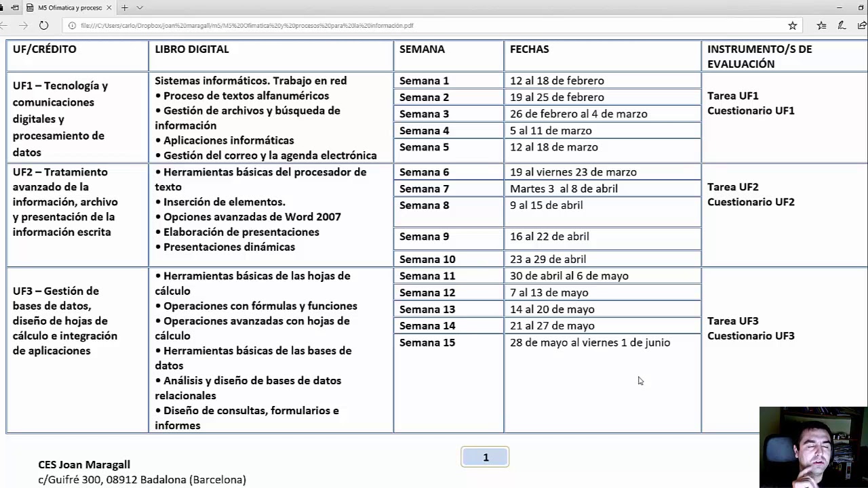Click the Semana 12 cell
Viewport: 868px width, 488px height.
tap(448, 292)
